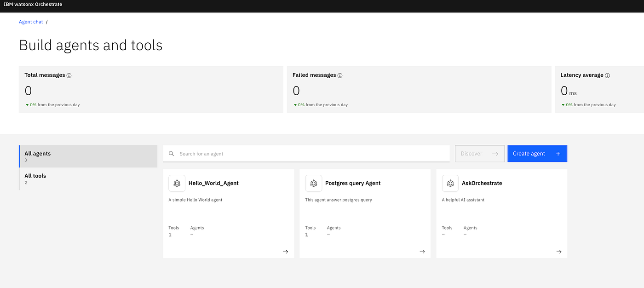Viewport: 644px width, 288px height.
Task: Click 'A simple Hello World agent' description
Action: click(x=195, y=200)
